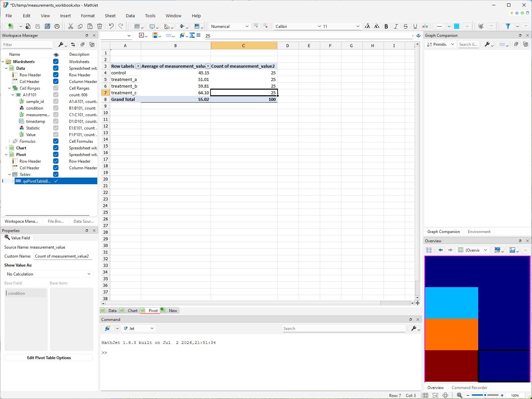
Task: Click the zoom slider handle
Action: (x=485, y=395)
